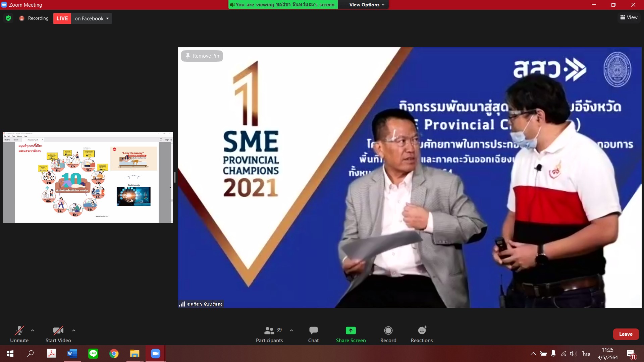Start recording with Record icon
Screen dimensions: 644x362
point(388,330)
